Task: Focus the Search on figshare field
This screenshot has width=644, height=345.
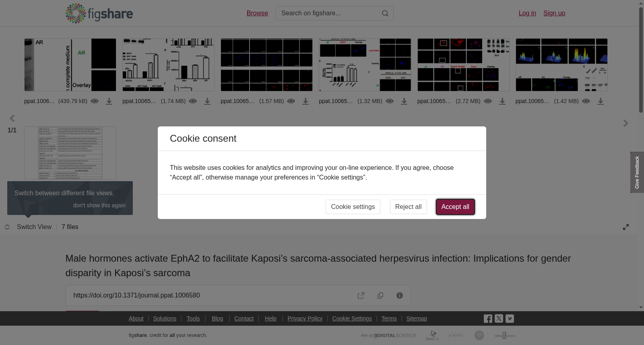Action: click(328, 13)
